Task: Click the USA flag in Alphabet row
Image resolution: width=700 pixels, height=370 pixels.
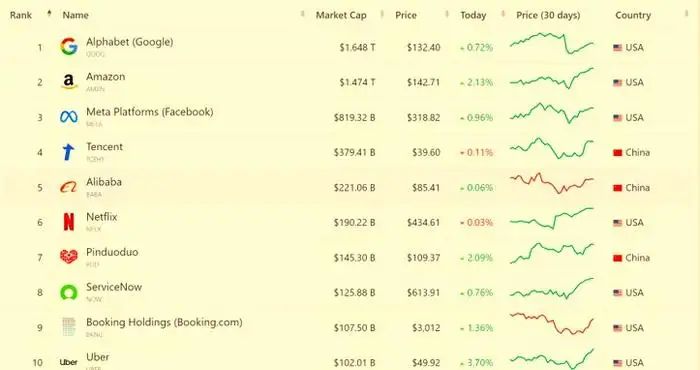Action: (617, 47)
